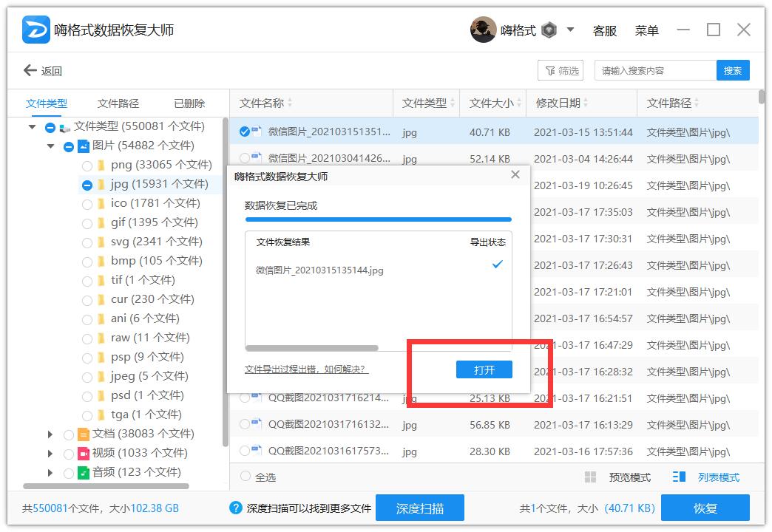Switch to the 文件类型 tab
Viewport: 772px width, 532px height.
pyautogui.click(x=47, y=103)
